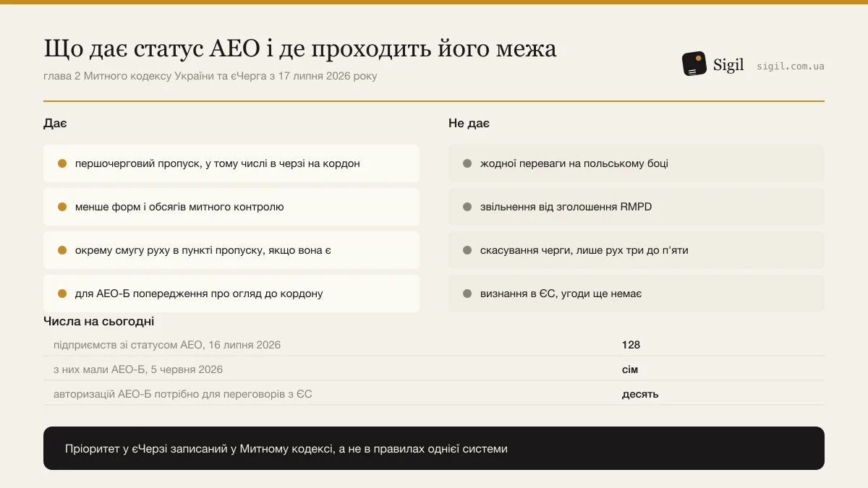Screen dimensions: 868x488
Task: Click gray bullet beside 'визнання в ЄС'
Action: click(467, 294)
